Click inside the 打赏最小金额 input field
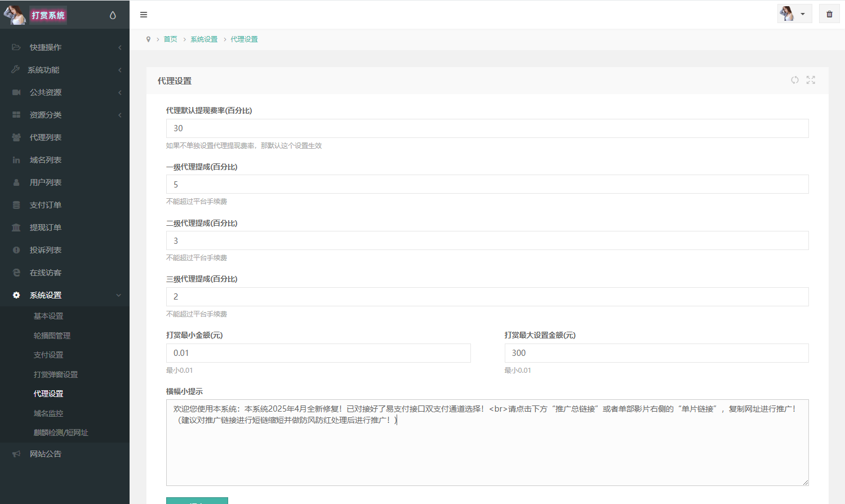 (x=318, y=353)
